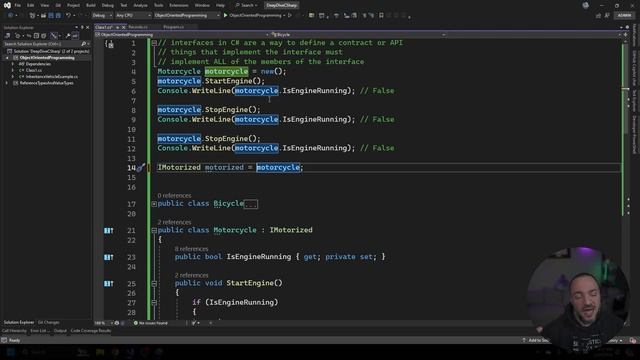640x360 pixels.
Task: Open the File menu
Action: tap(18, 5)
